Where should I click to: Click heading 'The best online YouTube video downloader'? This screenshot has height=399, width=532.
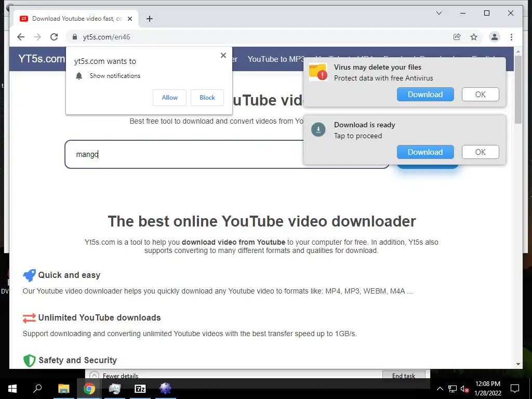262,221
